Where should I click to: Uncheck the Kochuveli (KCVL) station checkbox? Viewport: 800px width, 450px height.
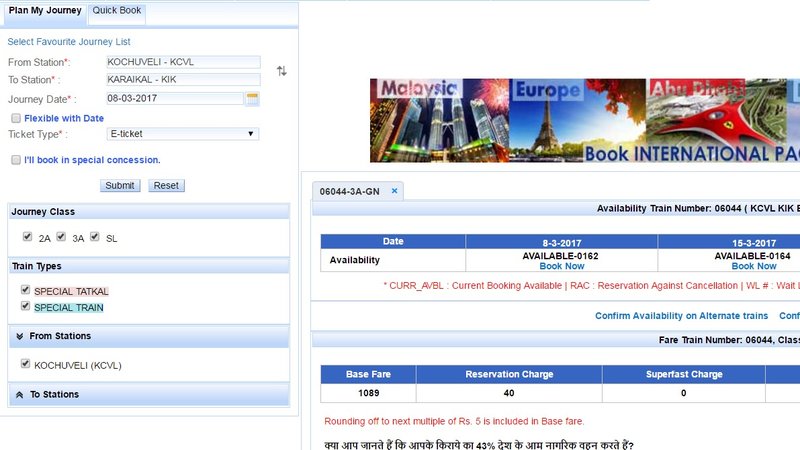[x=26, y=365]
